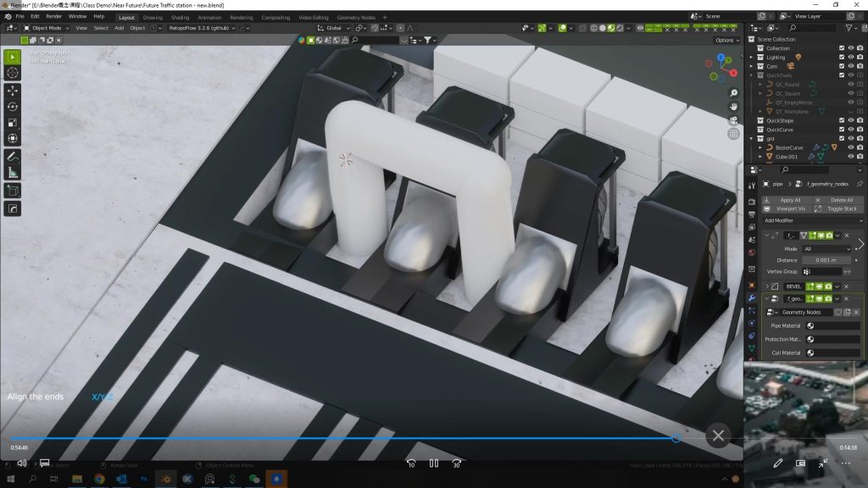868x488 pixels.
Task: Select the Scale tool
Action: coord(13,122)
